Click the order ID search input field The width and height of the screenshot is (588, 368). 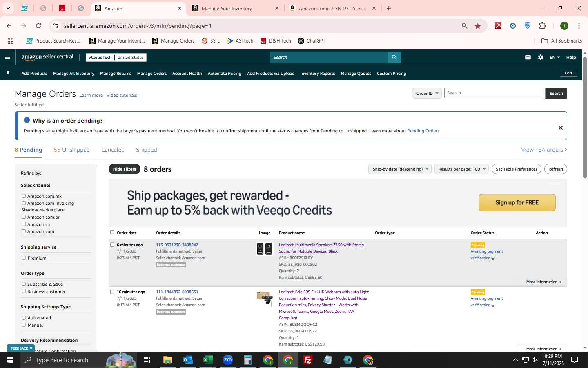pos(494,93)
